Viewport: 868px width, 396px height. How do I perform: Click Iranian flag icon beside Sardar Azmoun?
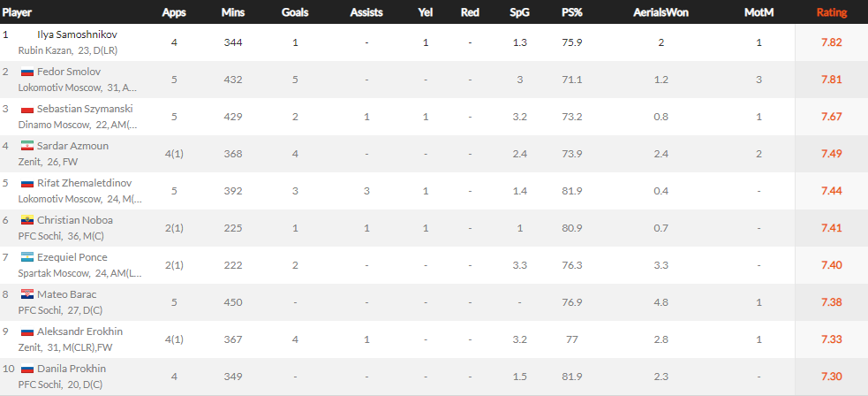pyautogui.click(x=26, y=146)
